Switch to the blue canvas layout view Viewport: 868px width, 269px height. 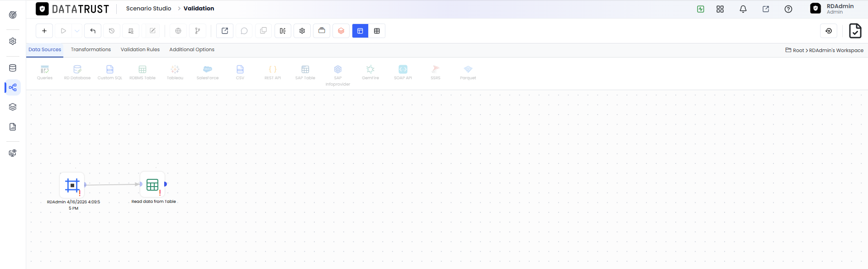pyautogui.click(x=360, y=31)
